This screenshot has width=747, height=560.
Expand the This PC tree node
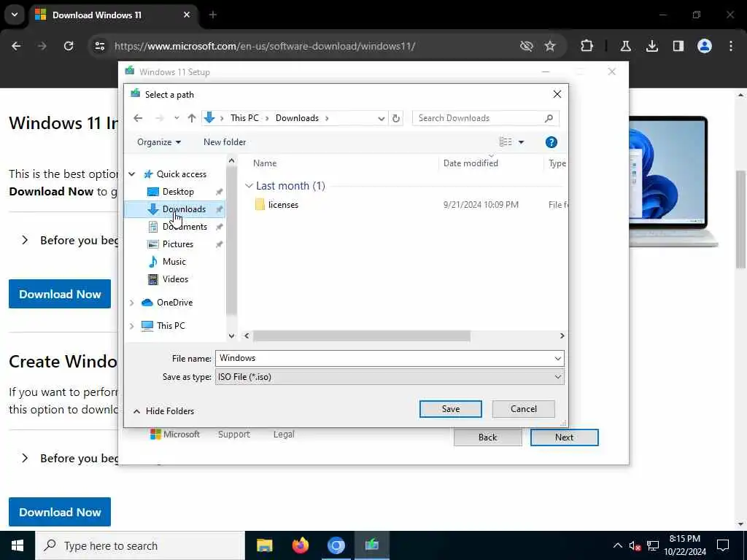coord(132,326)
